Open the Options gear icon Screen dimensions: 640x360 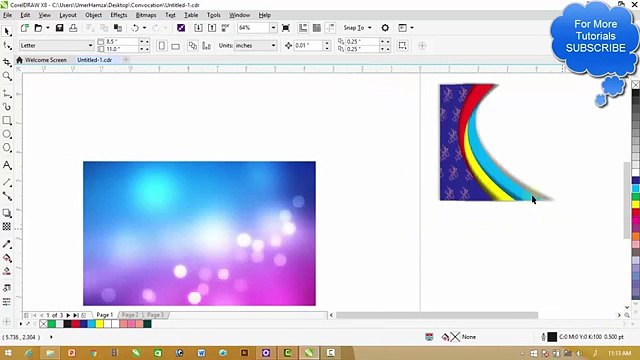tap(385, 28)
